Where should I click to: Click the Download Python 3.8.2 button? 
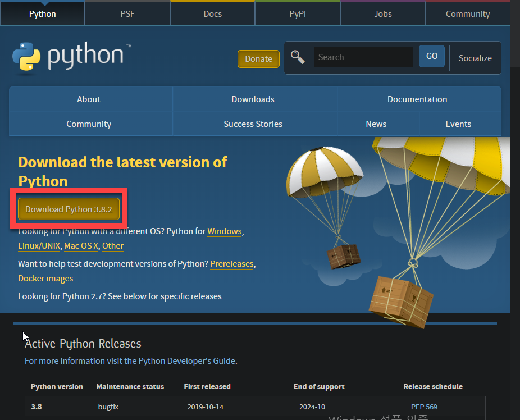69,209
